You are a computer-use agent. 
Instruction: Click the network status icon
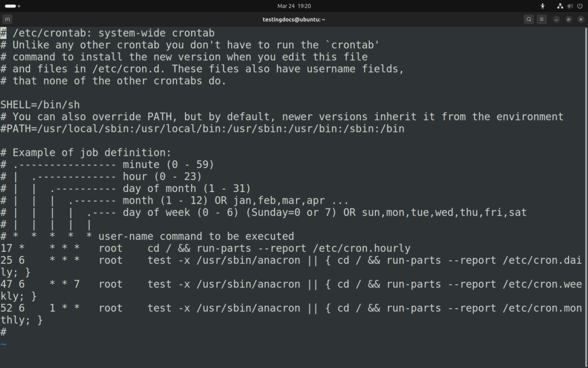pos(560,6)
